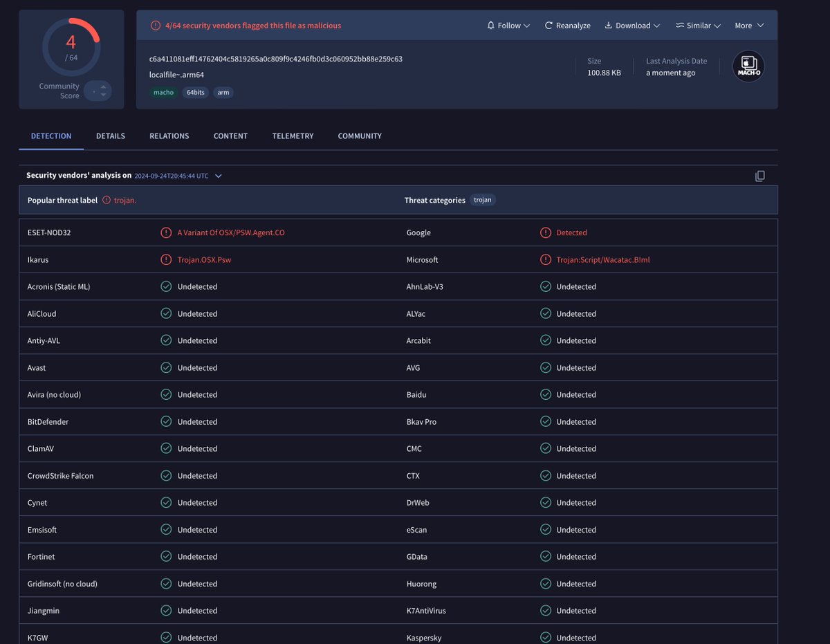The height and width of the screenshot is (644, 830).
Task: Click the trojan. popular threat label
Action: [125, 200]
